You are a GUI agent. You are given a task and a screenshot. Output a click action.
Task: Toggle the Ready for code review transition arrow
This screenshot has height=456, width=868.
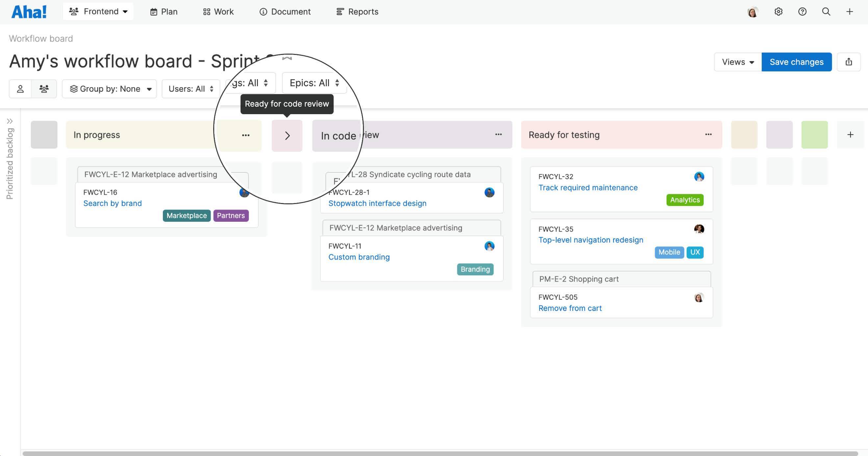(x=287, y=136)
